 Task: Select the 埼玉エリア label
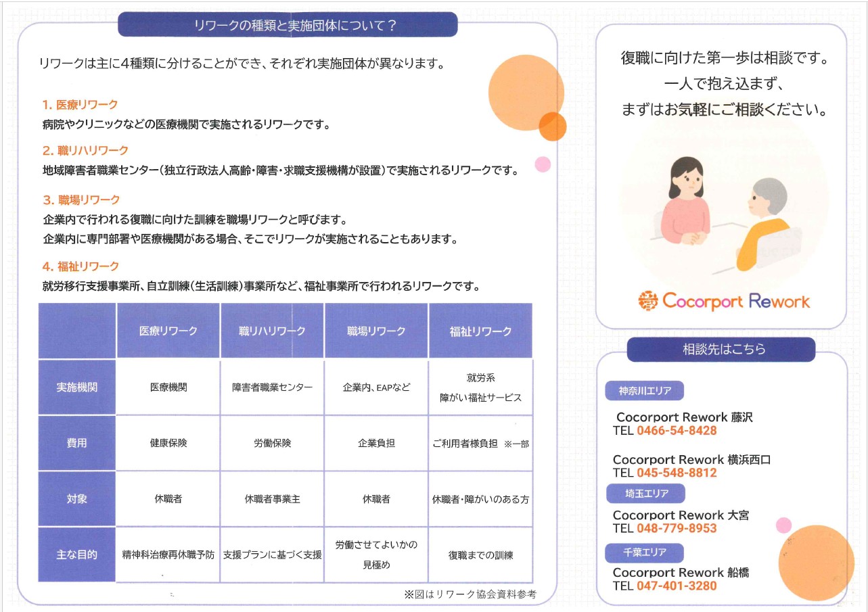[x=645, y=493]
